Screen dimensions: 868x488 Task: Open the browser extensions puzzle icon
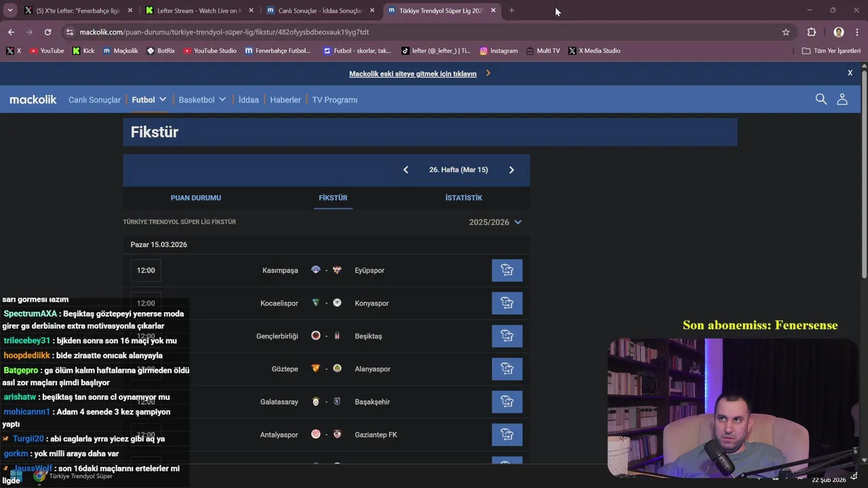(812, 32)
